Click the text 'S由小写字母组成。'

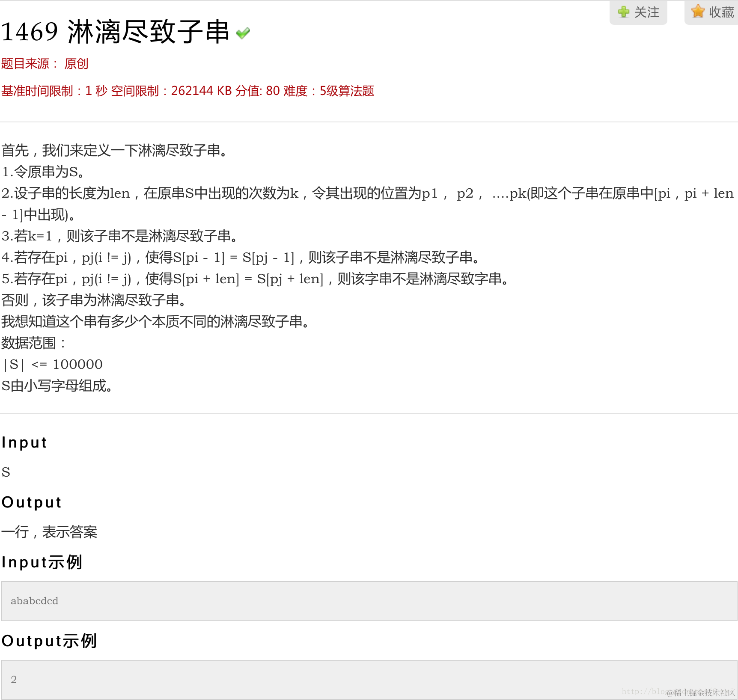[57, 386]
